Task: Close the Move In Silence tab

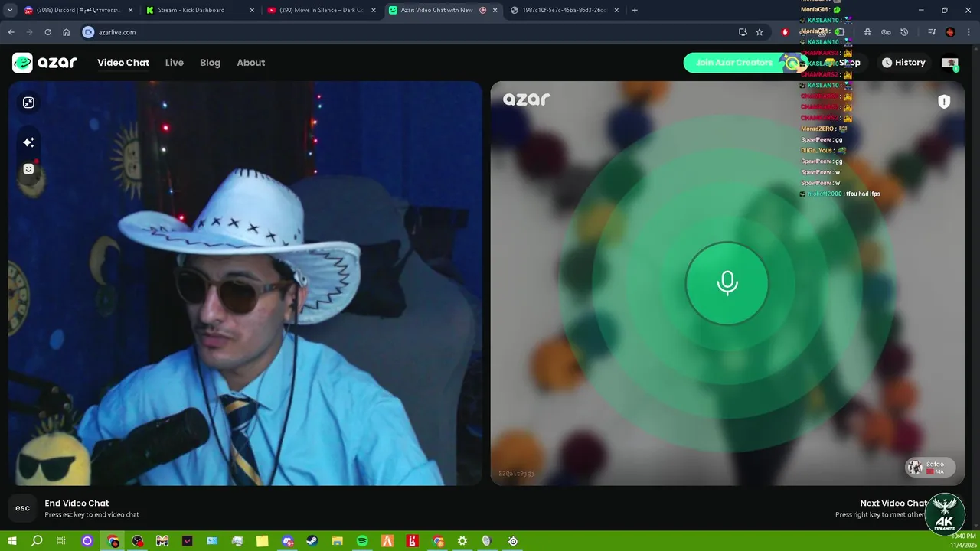Action: point(374,10)
